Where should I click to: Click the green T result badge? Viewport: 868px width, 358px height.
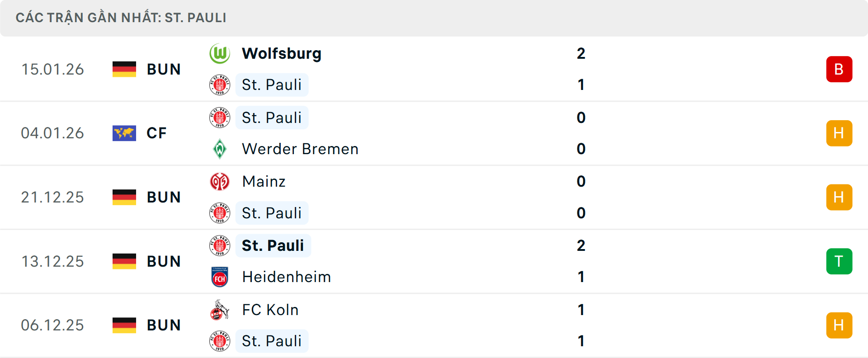pyautogui.click(x=839, y=261)
